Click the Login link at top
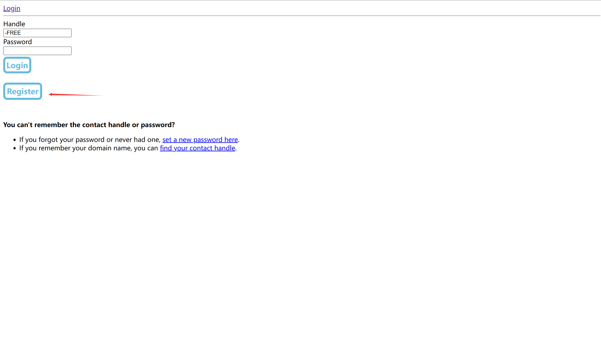601x364 pixels. pyautogui.click(x=12, y=8)
